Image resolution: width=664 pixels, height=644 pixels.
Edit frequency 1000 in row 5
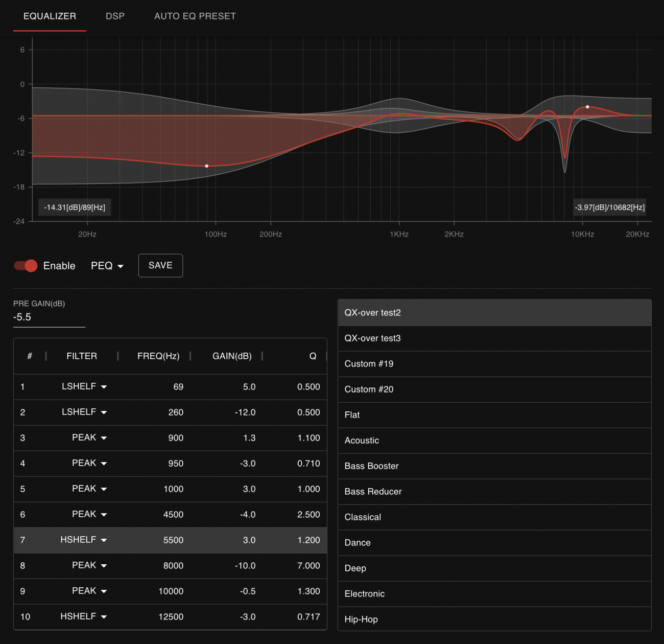(174, 489)
